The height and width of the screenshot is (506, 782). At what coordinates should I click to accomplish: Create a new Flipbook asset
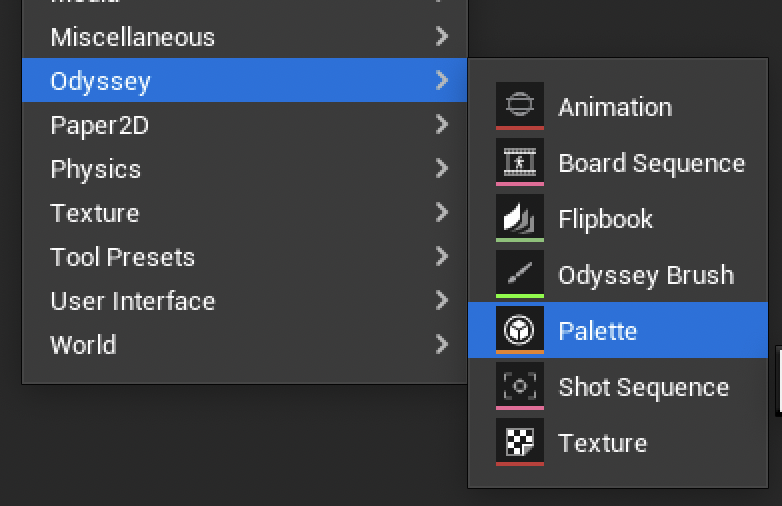click(x=605, y=219)
